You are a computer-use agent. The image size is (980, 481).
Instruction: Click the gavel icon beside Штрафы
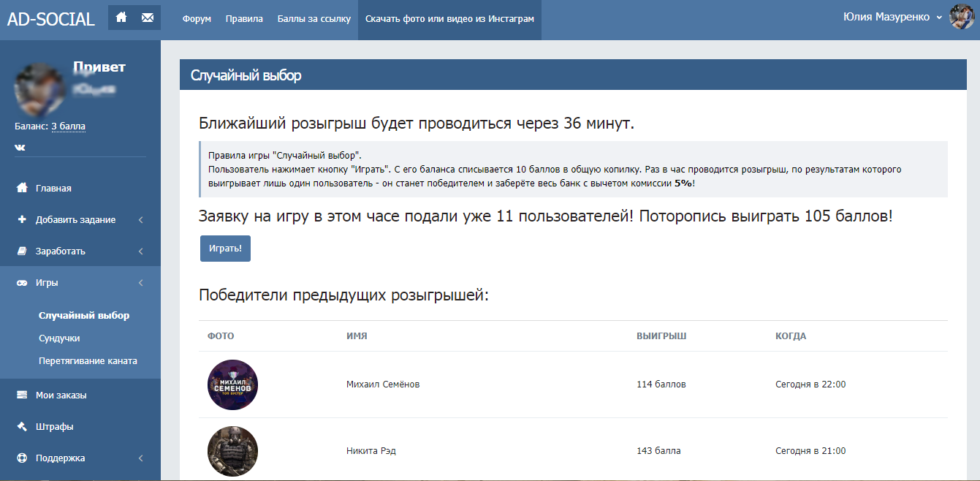(x=22, y=426)
